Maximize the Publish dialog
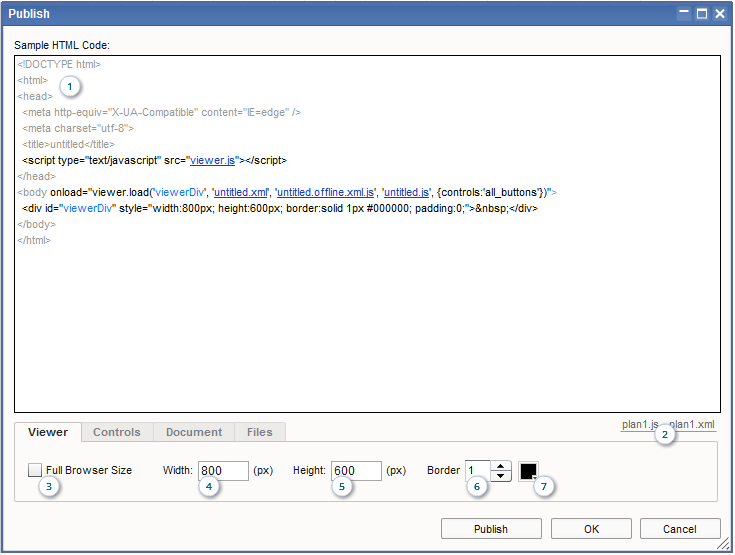 (x=702, y=13)
